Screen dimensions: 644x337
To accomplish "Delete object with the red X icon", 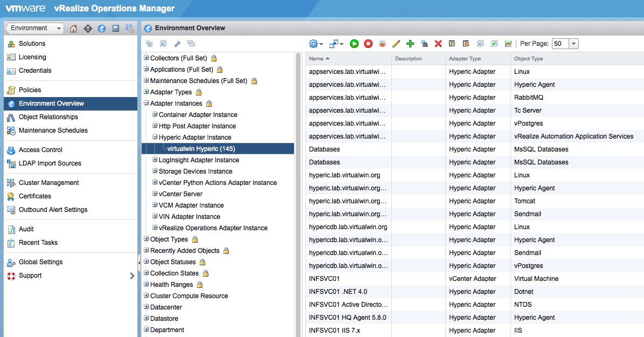I will tap(438, 44).
